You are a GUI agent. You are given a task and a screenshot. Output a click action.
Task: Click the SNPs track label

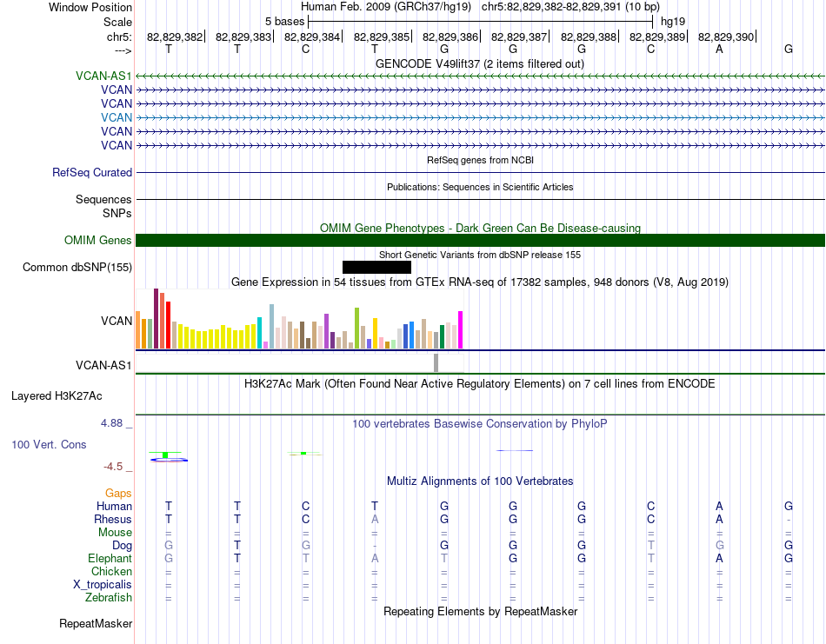117,213
